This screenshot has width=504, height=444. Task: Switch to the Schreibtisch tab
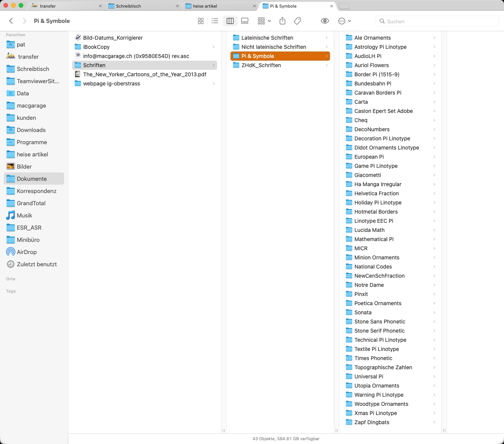143,6
